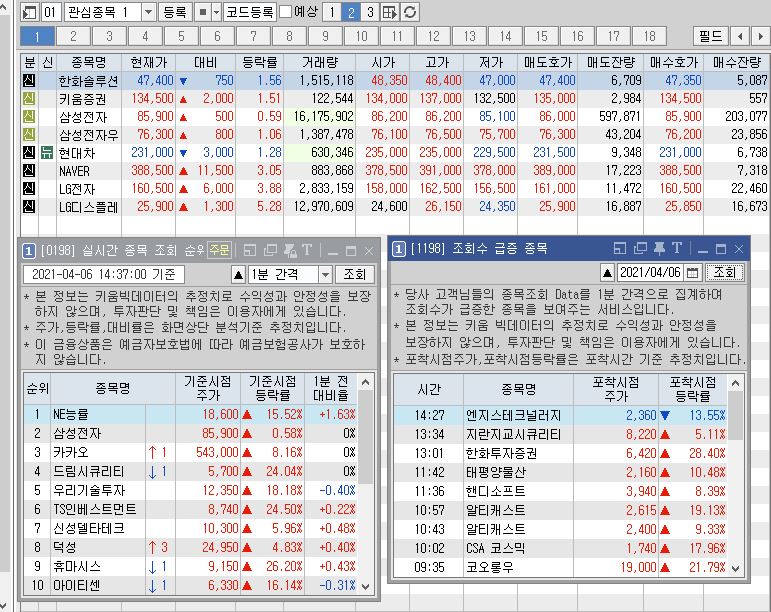Switch to view mode 1 toggle

pos(332,12)
